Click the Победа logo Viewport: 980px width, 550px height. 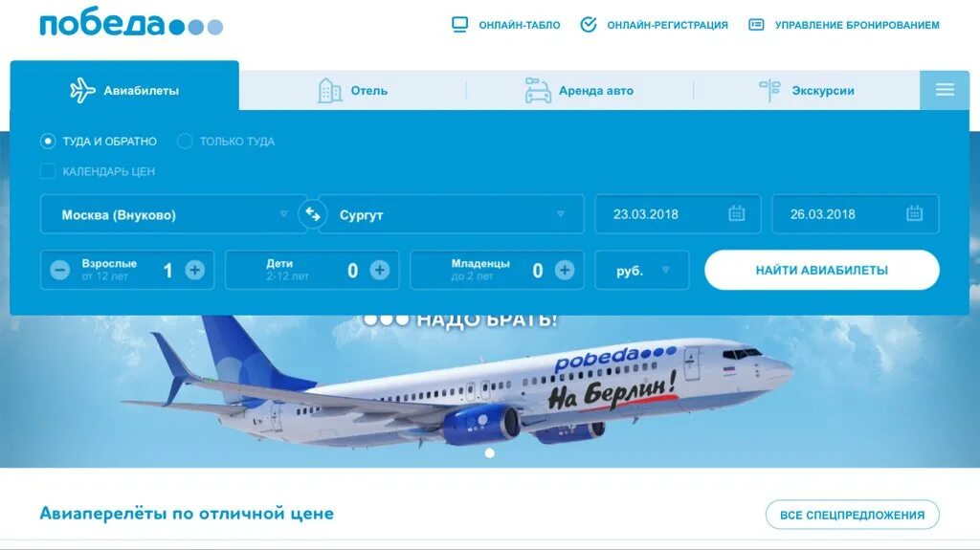pos(131,23)
